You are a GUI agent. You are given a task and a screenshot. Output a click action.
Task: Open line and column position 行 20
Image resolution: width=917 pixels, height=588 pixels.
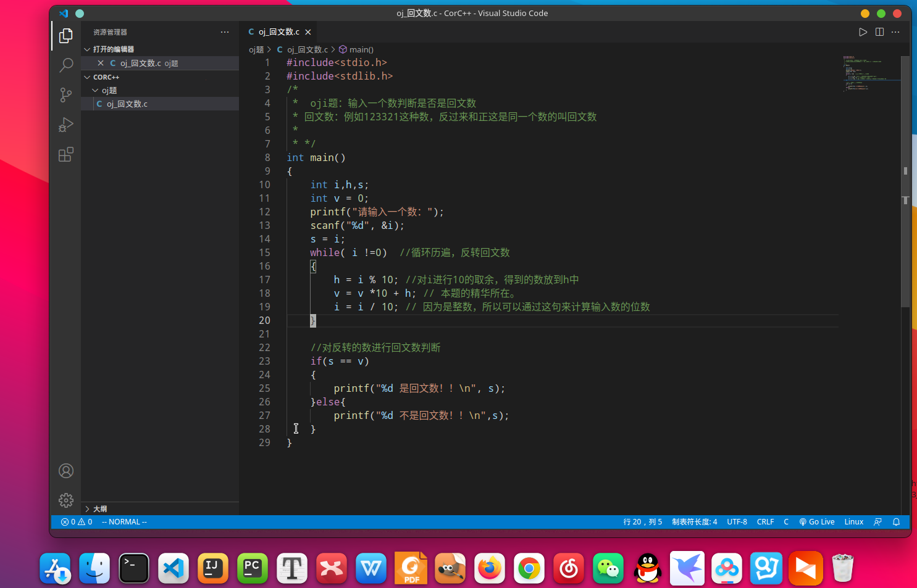[x=643, y=522]
